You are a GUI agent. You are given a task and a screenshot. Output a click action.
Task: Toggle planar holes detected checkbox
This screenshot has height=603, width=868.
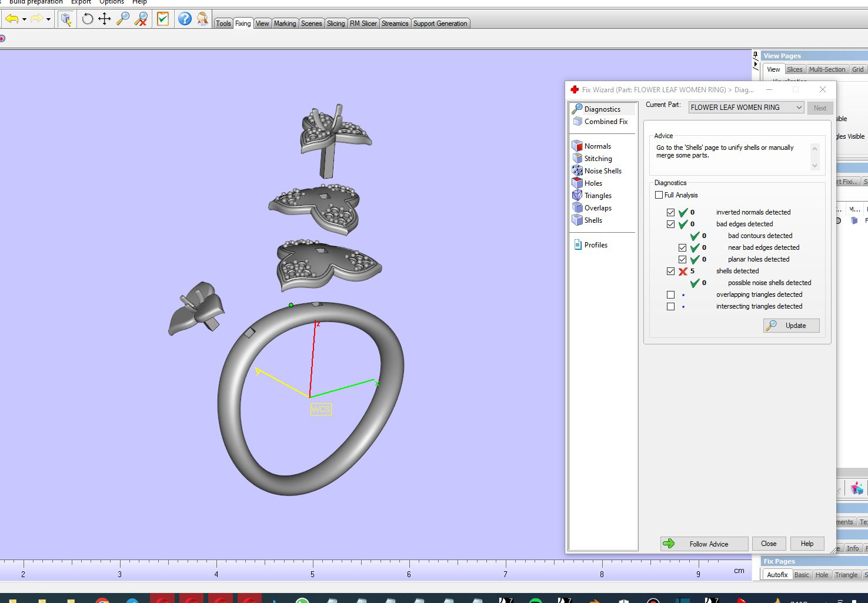click(x=682, y=259)
